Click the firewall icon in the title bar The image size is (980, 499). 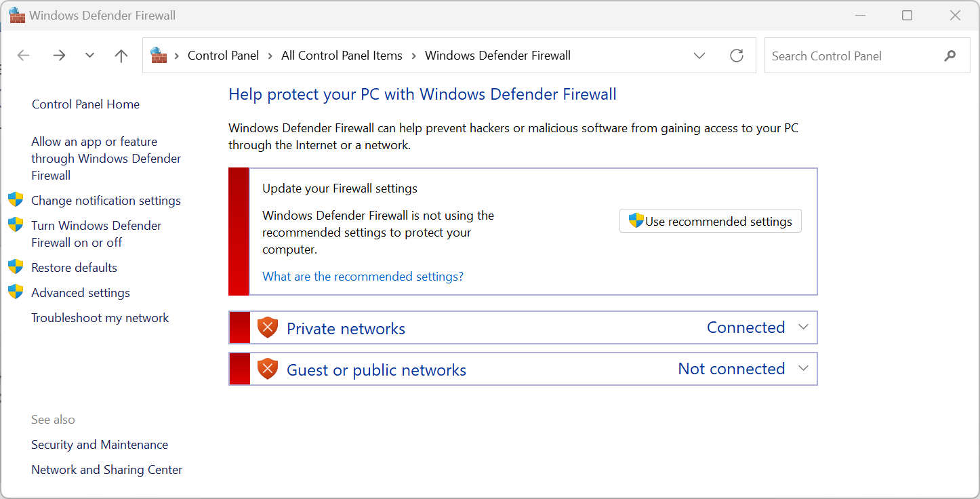tap(16, 14)
